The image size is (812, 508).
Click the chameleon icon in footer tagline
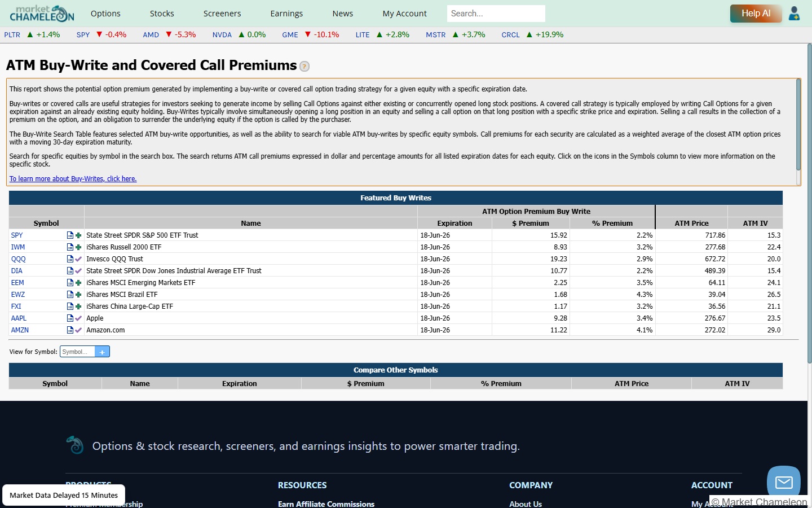tap(75, 445)
